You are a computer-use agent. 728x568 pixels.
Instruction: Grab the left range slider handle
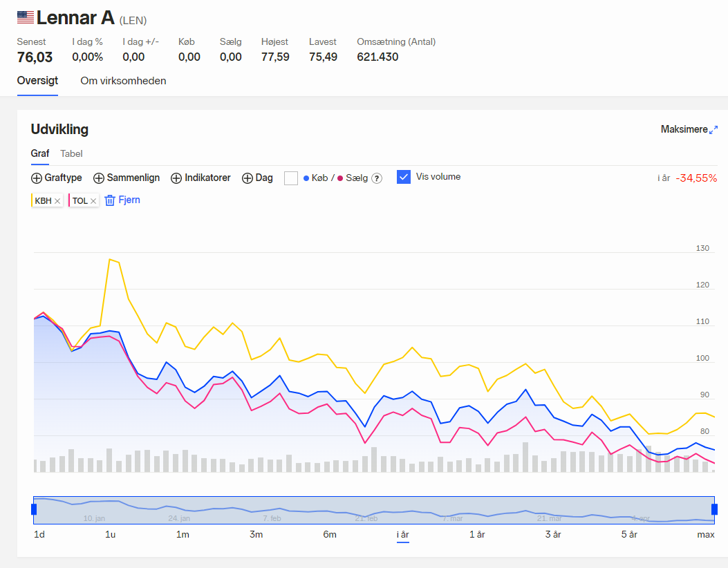point(34,509)
